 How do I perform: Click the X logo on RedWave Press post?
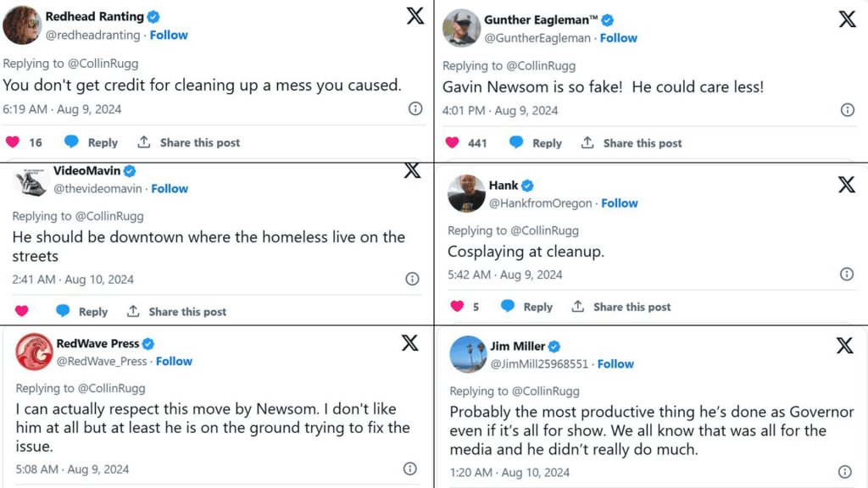[409, 342]
